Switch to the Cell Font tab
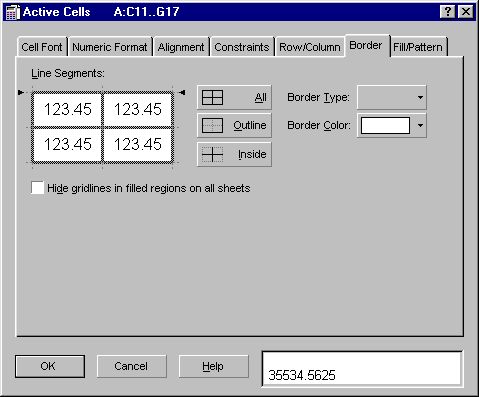 tap(42, 47)
